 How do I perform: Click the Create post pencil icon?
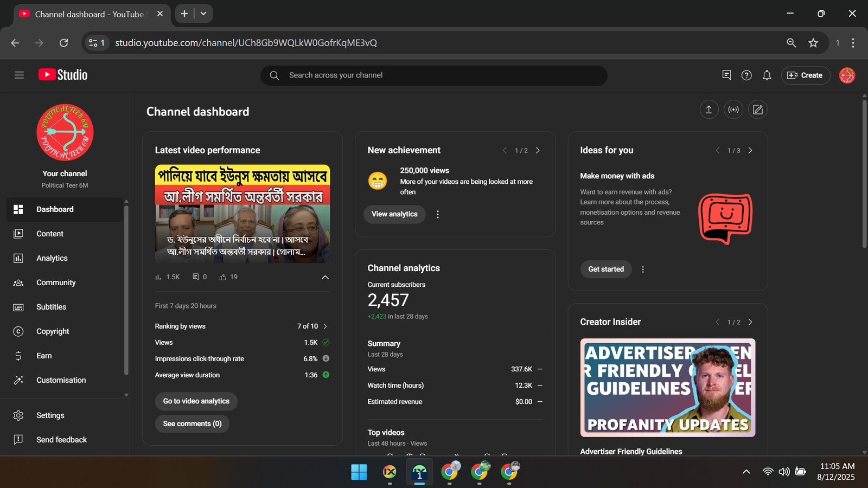pyautogui.click(x=758, y=110)
